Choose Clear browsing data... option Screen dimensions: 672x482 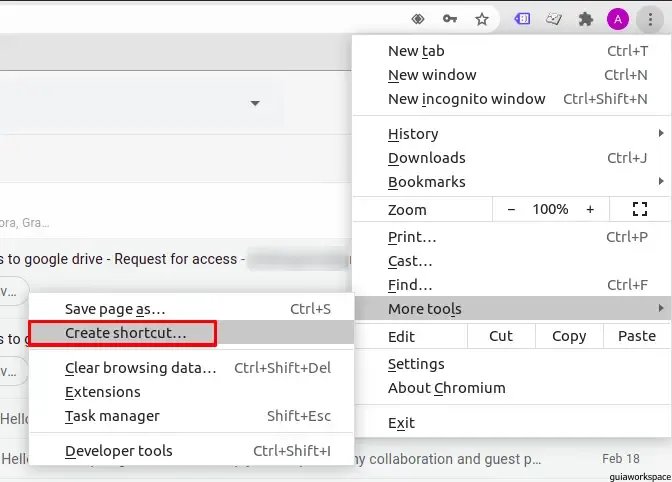click(x=192, y=368)
